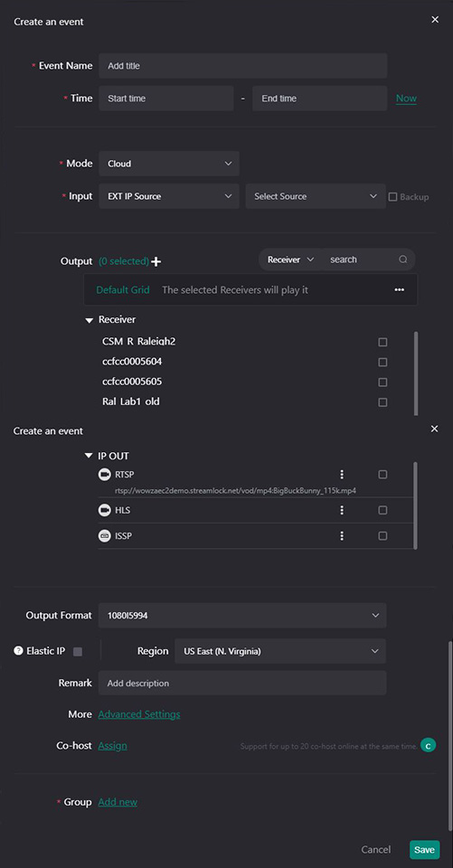The width and height of the screenshot is (453, 868).
Task: Open ISSP row vertical-dots menu
Action: 343,536
